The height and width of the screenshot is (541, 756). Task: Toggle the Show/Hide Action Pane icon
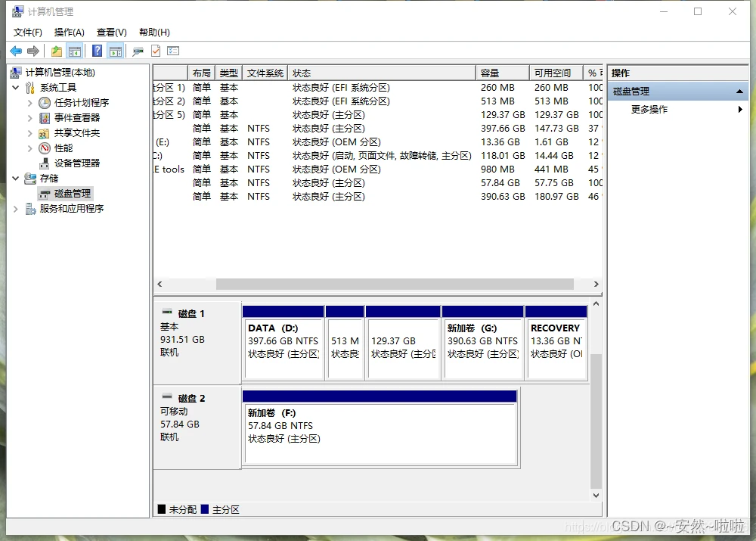point(116,51)
